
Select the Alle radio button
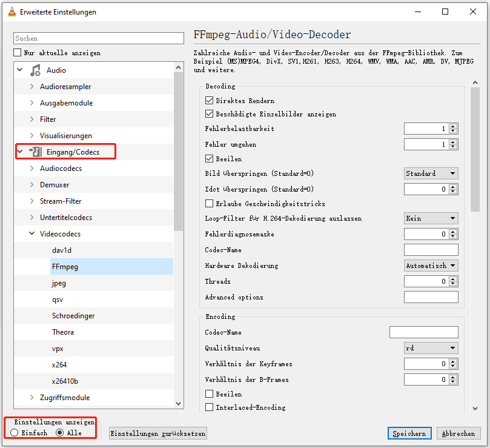[x=59, y=433]
